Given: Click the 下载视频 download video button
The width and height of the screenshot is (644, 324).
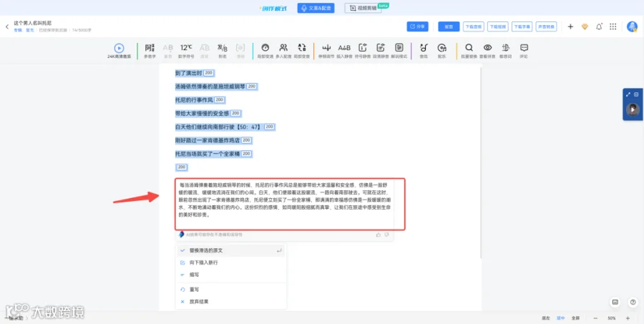Looking at the screenshot, I should pyautogui.click(x=498, y=26).
